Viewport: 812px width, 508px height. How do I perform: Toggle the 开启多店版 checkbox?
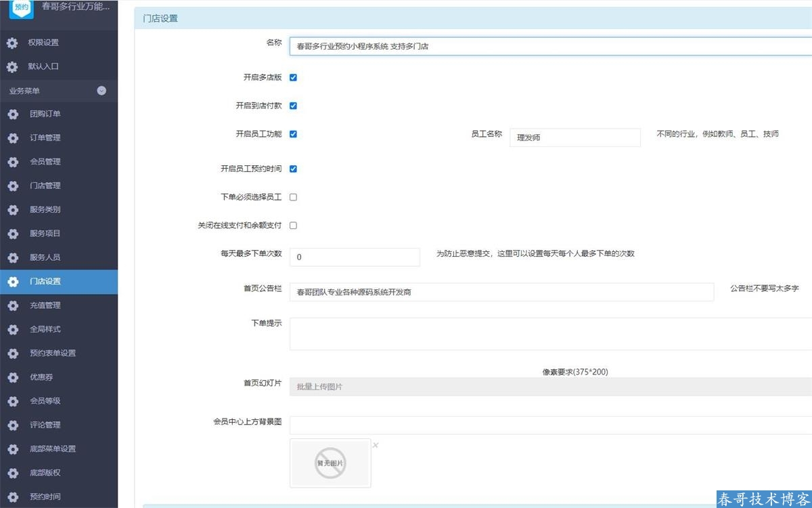[x=293, y=77]
